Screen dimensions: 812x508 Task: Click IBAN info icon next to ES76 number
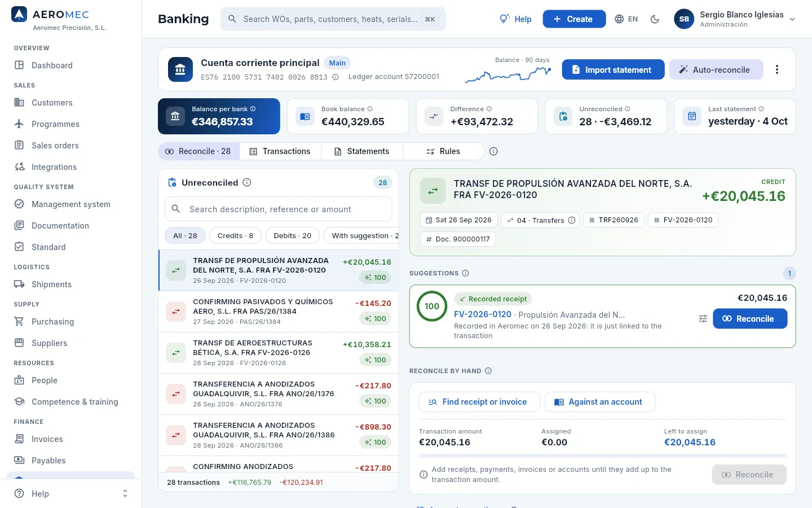pos(336,77)
